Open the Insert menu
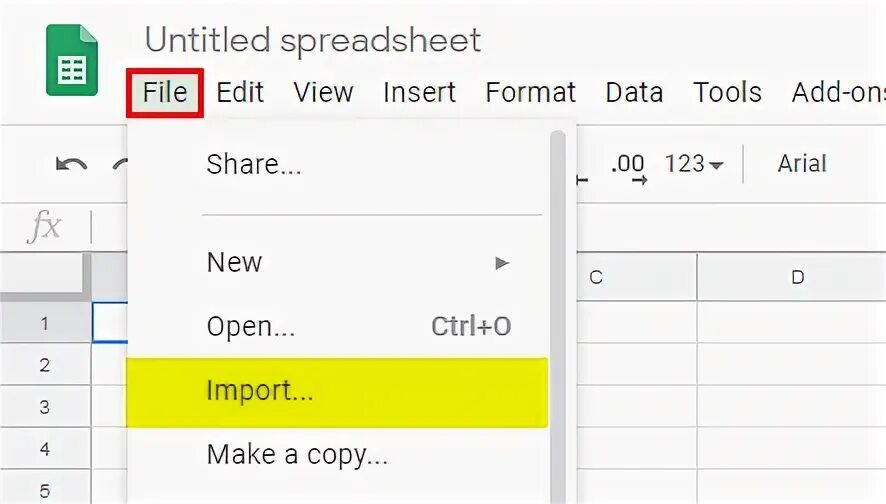The image size is (886, 504). [x=419, y=93]
